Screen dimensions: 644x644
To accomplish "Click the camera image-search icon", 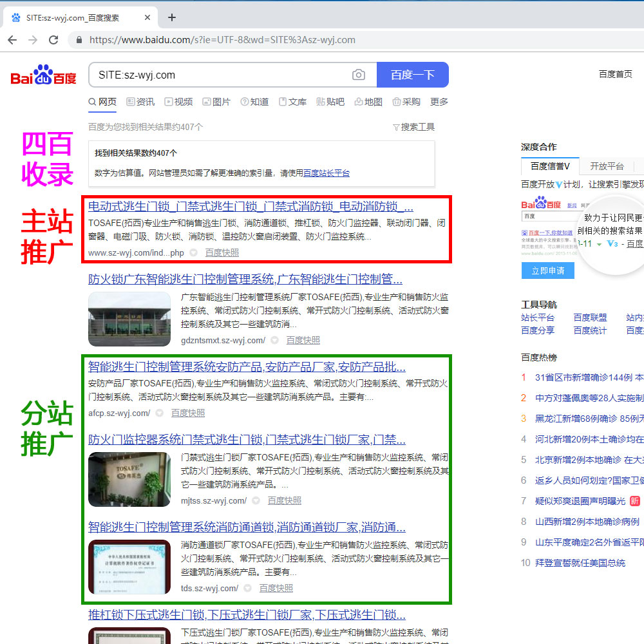I will click(358, 75).
